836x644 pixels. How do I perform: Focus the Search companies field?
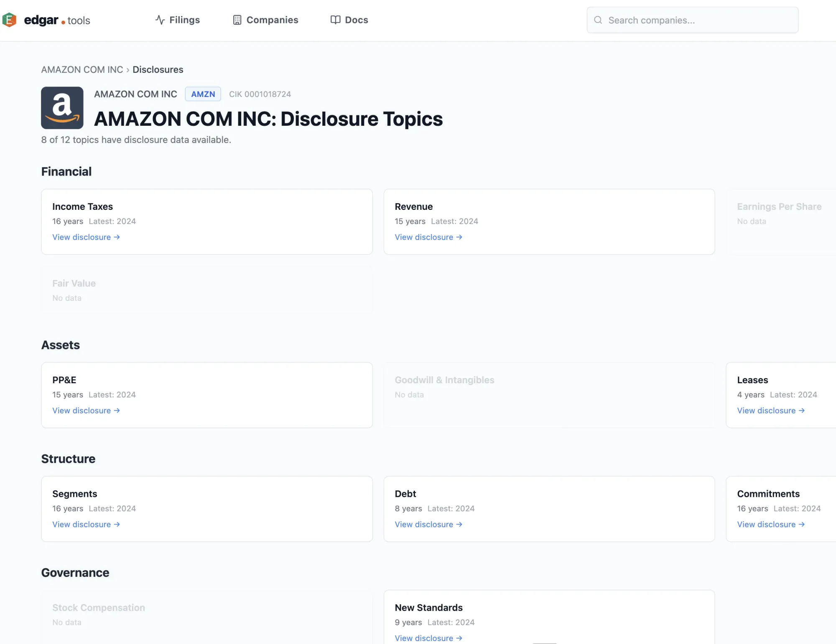tap(698, 20)
